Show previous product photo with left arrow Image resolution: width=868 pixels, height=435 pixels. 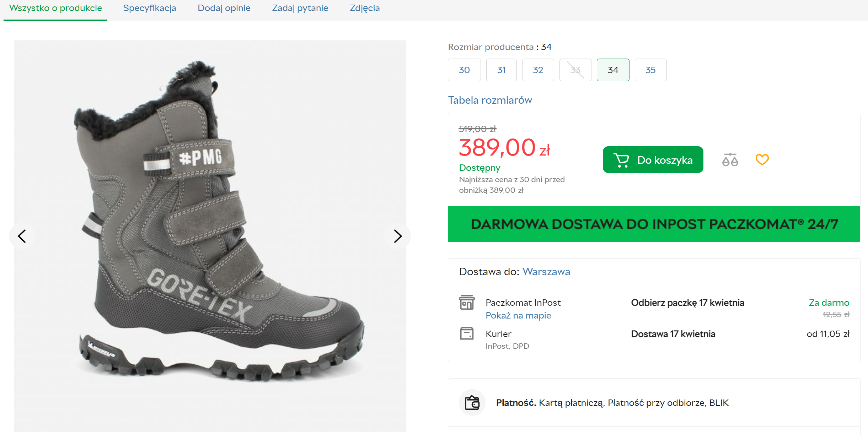(x=22, y=236)
